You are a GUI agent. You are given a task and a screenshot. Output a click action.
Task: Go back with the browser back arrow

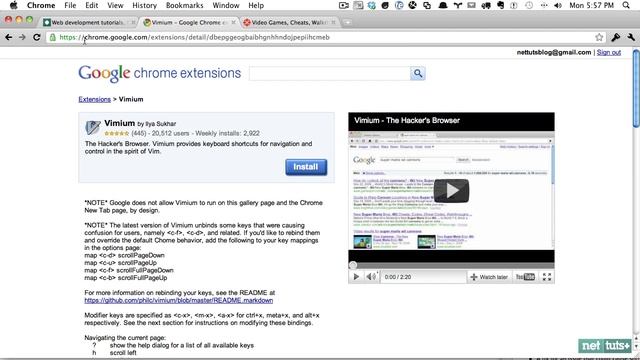pyautogui.click(x=9, y=37)
